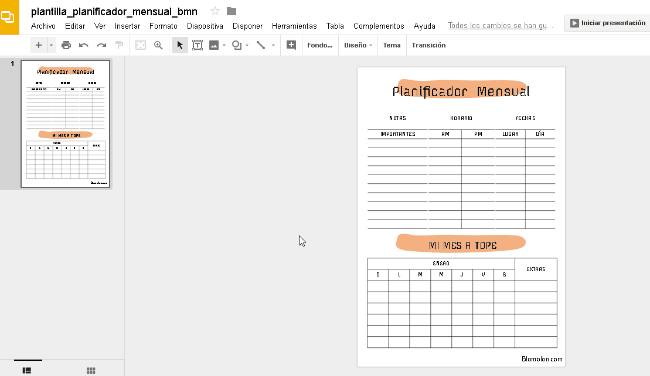650x376 pixels.
Task: Click the Blomolon.com footer text
Action: (541, 359)
